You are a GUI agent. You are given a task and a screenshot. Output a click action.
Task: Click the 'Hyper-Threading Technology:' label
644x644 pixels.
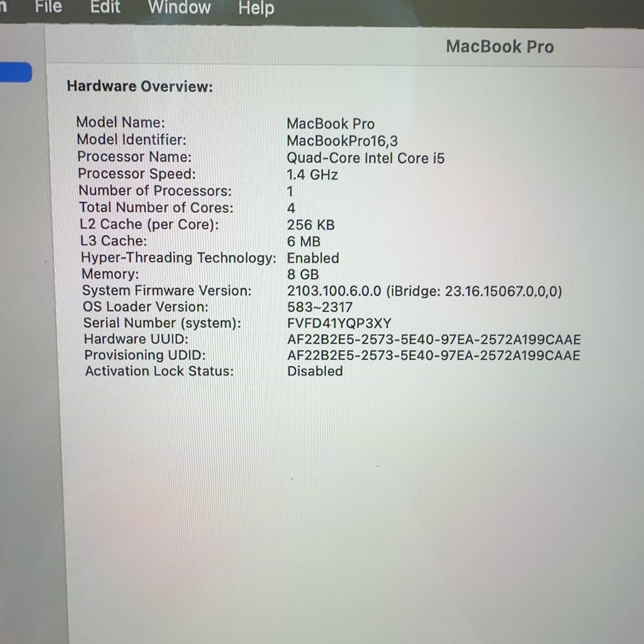(x=179, y=258)
